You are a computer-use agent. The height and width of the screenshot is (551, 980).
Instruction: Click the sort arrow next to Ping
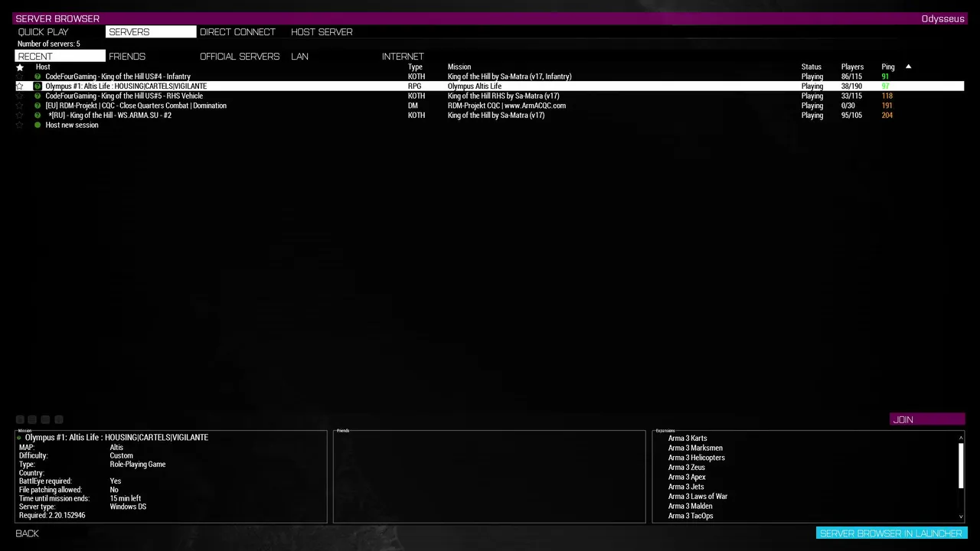tap(909, 67)
